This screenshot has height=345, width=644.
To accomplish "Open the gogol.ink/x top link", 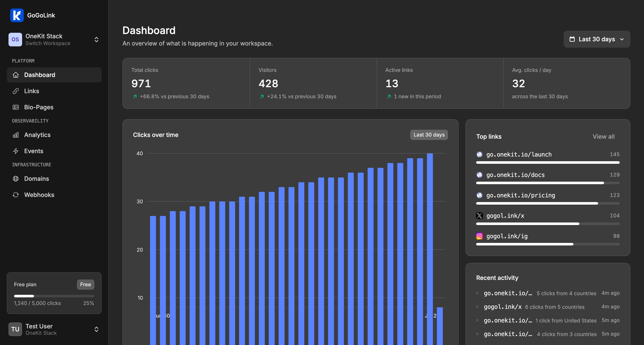I will click(505, 216).
